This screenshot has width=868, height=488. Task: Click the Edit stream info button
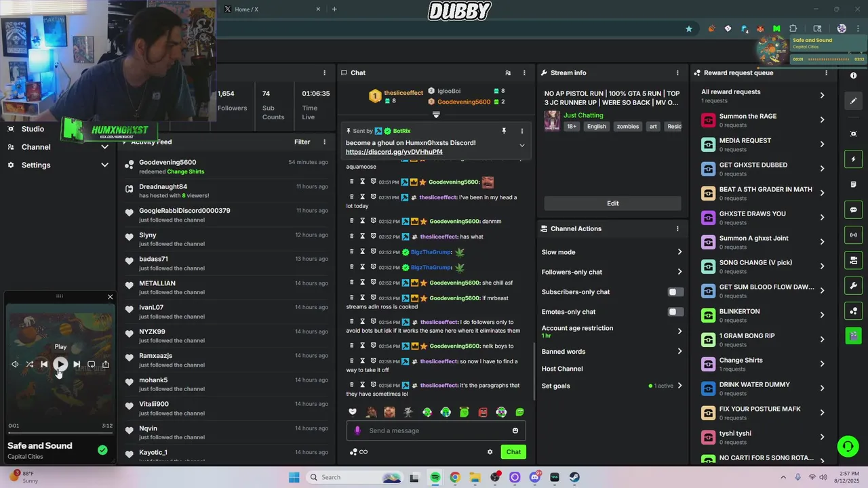coord(612,203)
